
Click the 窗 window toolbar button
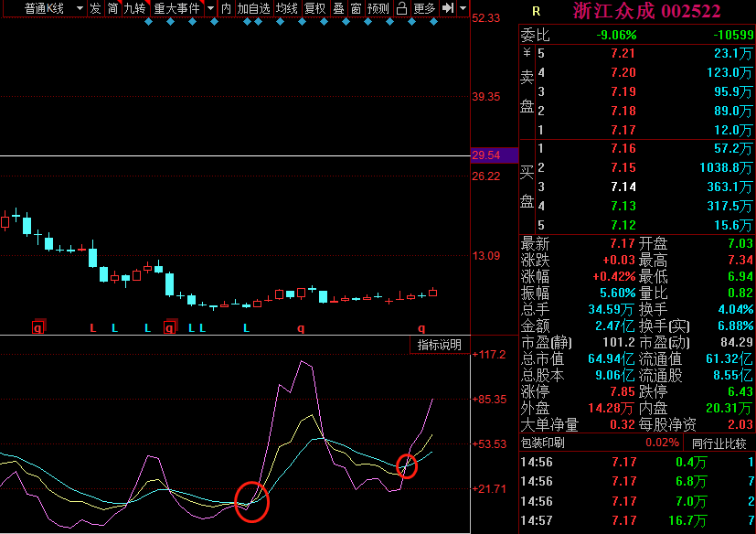click(356, 8)
